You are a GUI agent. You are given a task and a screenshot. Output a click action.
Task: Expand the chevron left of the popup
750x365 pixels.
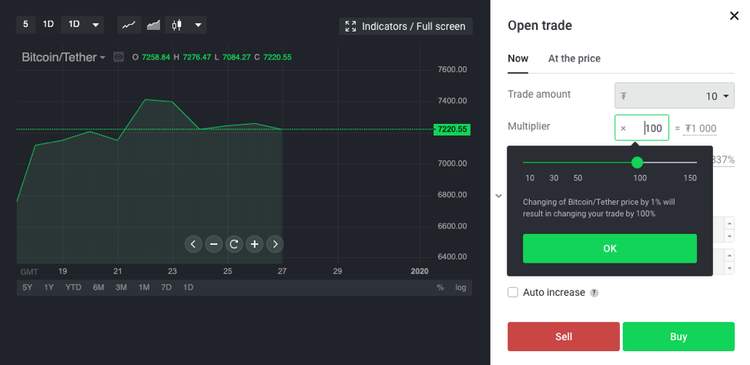pyautogui.click(x=498, y=196)
